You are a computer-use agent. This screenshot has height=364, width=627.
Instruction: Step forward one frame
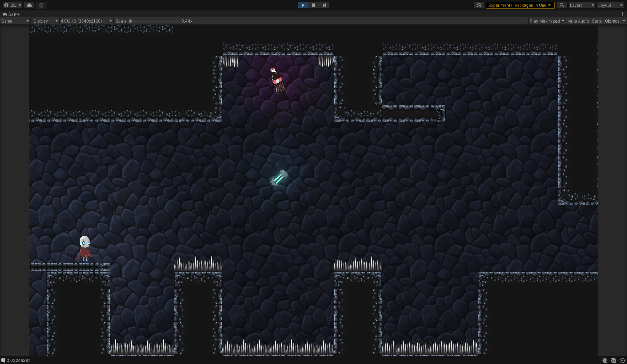(x=324, y=5)
